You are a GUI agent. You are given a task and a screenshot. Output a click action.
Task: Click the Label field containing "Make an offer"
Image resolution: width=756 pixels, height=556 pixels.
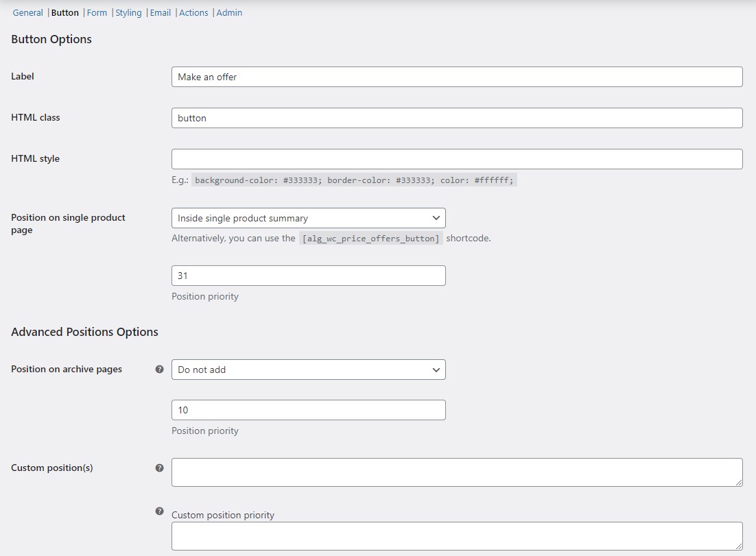457,77
